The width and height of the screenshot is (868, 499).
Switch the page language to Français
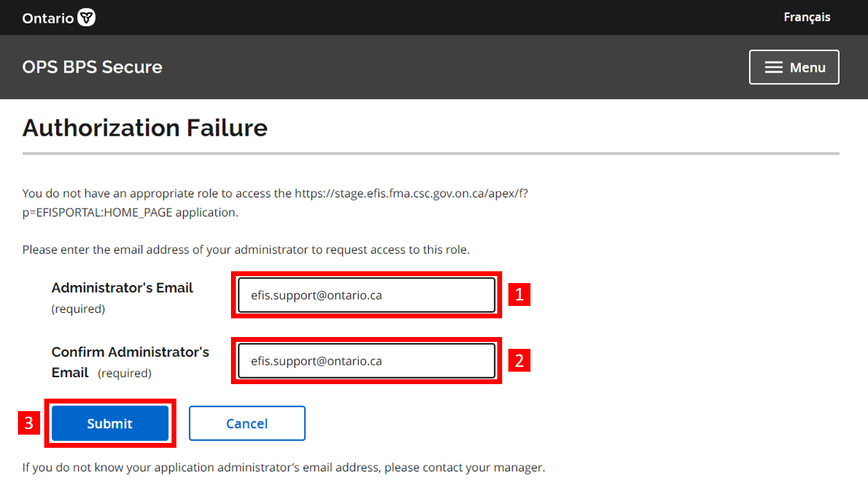(x=806, y=17)
